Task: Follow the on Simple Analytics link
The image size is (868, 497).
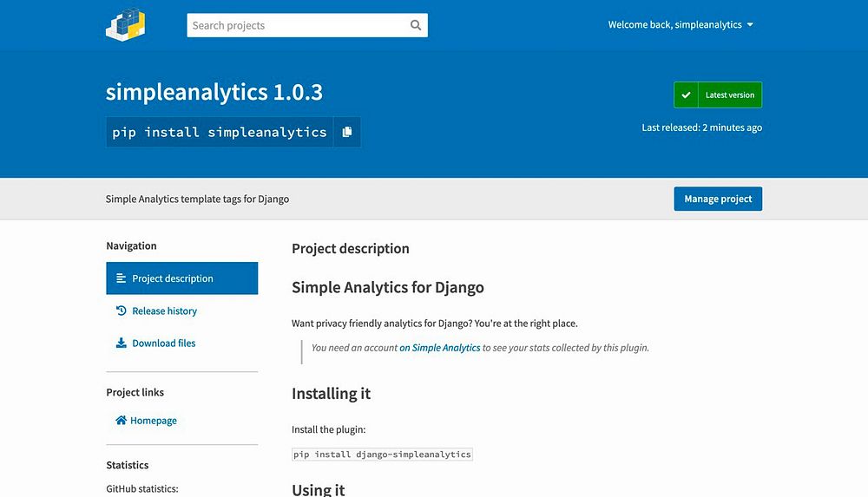Action: pos(439,348)
